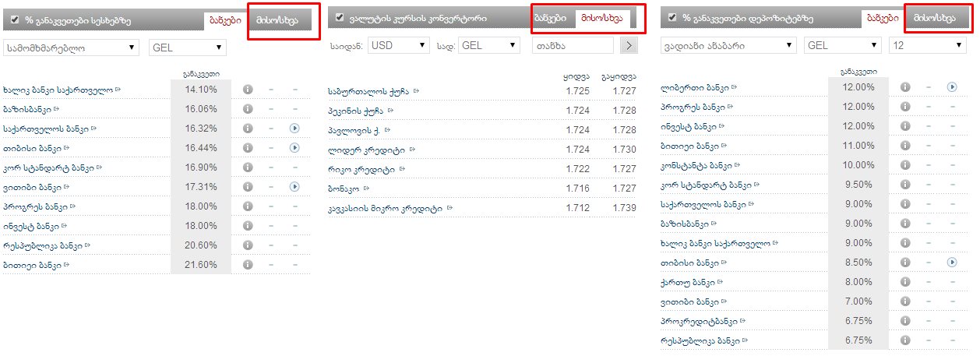
Task: Play video icon in 17.31% loan row
Action: [x=294, y=187]
